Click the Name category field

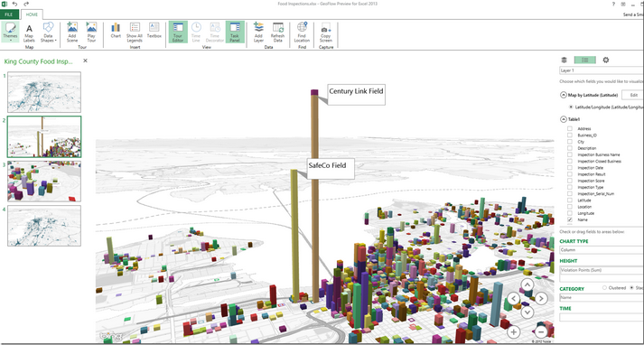(x=602, y=297)
